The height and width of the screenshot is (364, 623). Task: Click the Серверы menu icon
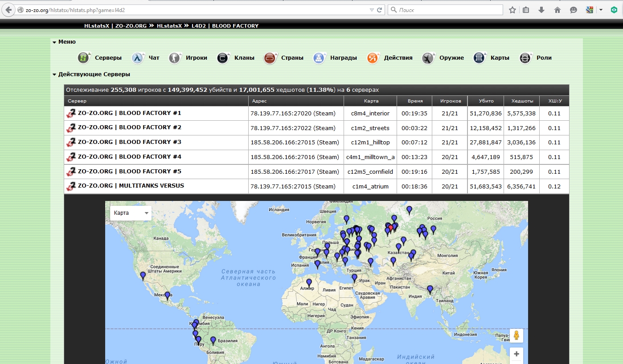coord(84,58)
